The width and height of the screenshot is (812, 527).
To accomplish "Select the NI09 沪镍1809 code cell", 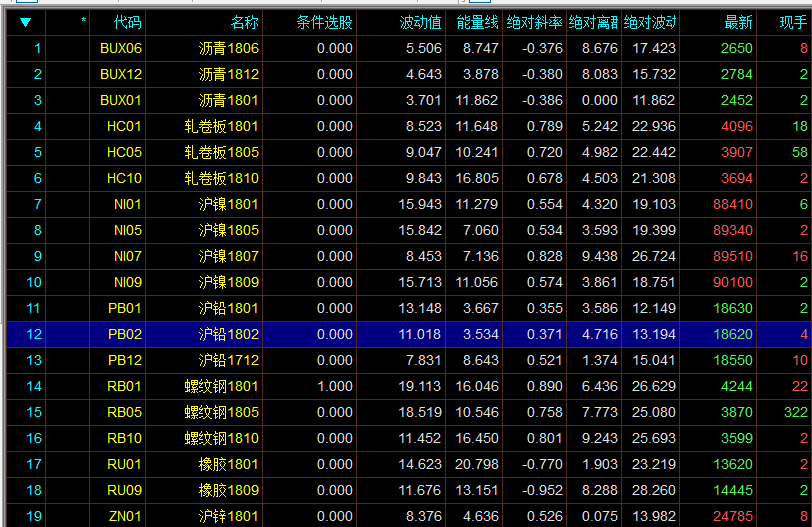I will pos(126,282).
